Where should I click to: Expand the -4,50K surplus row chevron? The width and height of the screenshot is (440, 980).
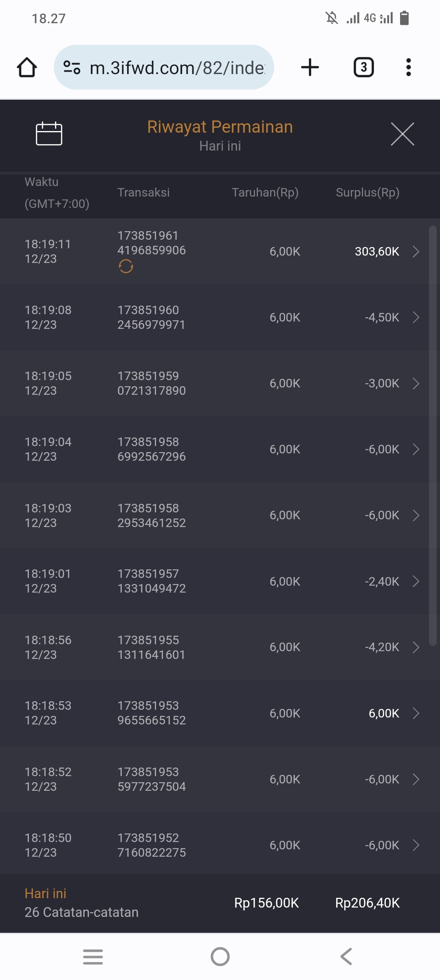416,317
